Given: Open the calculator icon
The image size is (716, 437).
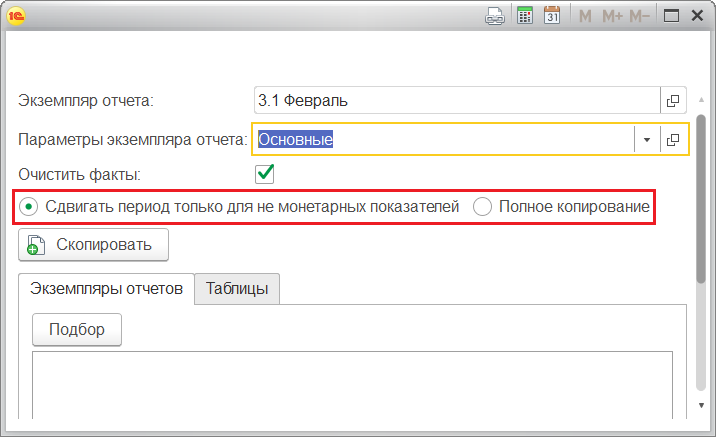Looking at the screenshot, I should tap(525, 16).
